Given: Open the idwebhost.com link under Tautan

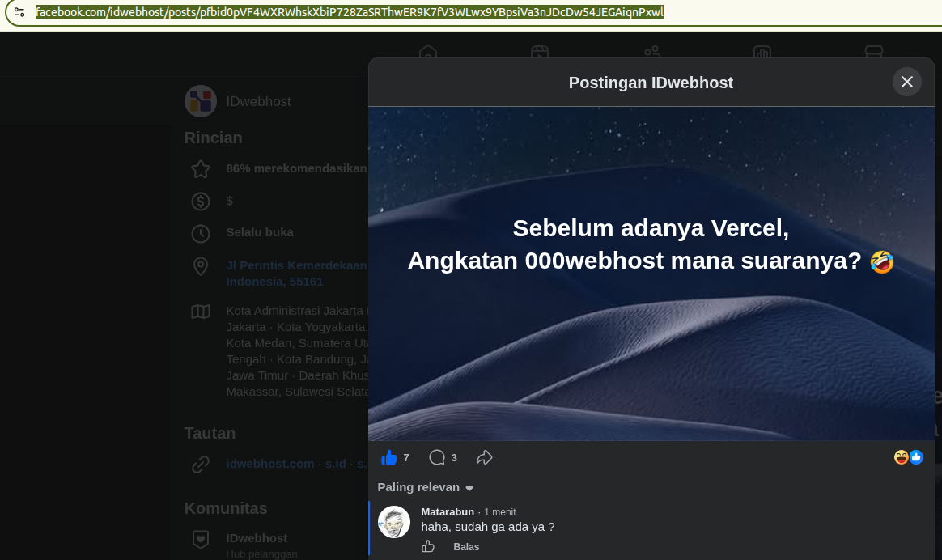Looking at the screenshot, I should point(269,464).
